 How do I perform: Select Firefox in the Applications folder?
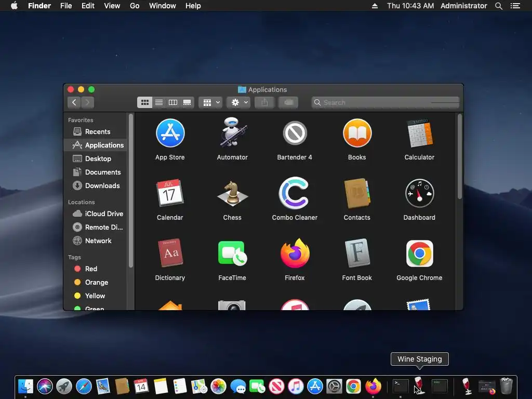tap(295, 253)
